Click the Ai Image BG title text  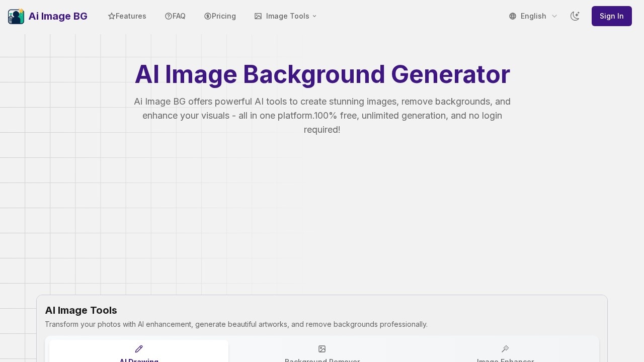click(x=58, y=16)
